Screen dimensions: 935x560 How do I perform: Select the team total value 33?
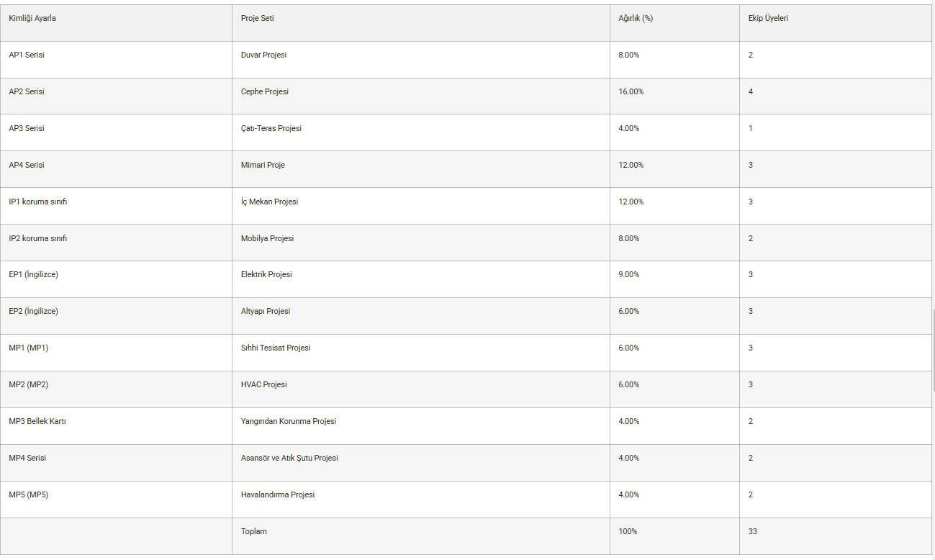pos(752,531)
